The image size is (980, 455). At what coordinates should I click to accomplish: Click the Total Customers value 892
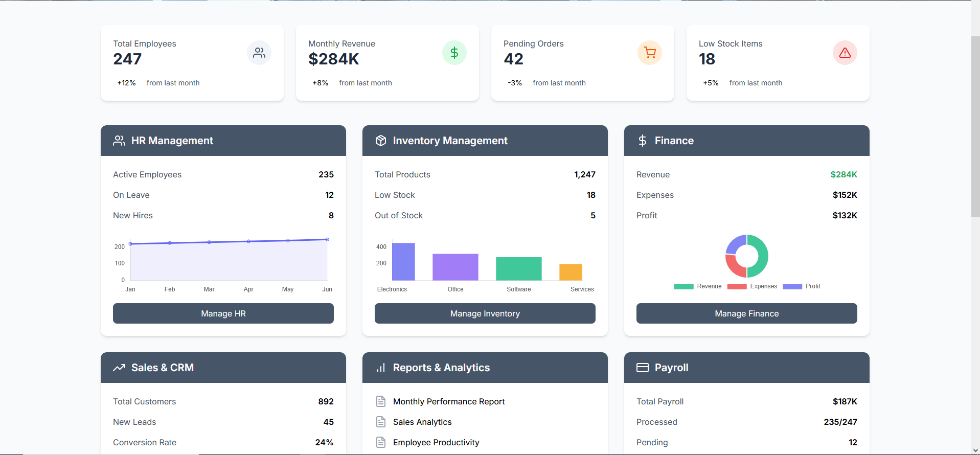point(326,401)
